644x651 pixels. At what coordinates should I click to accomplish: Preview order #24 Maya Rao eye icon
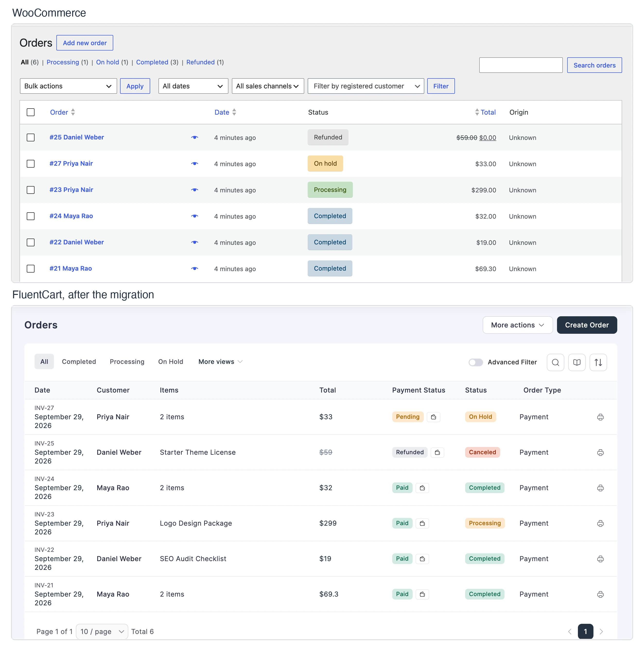(195, 216)
